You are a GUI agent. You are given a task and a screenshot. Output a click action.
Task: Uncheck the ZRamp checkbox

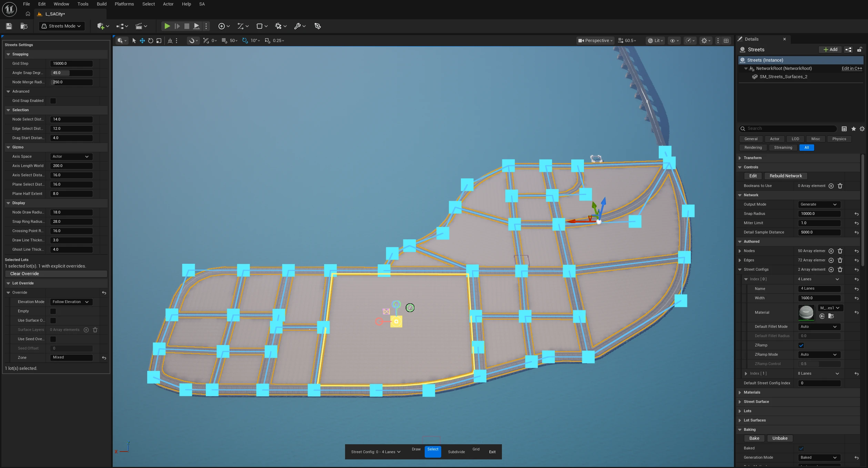coord(801,345)
